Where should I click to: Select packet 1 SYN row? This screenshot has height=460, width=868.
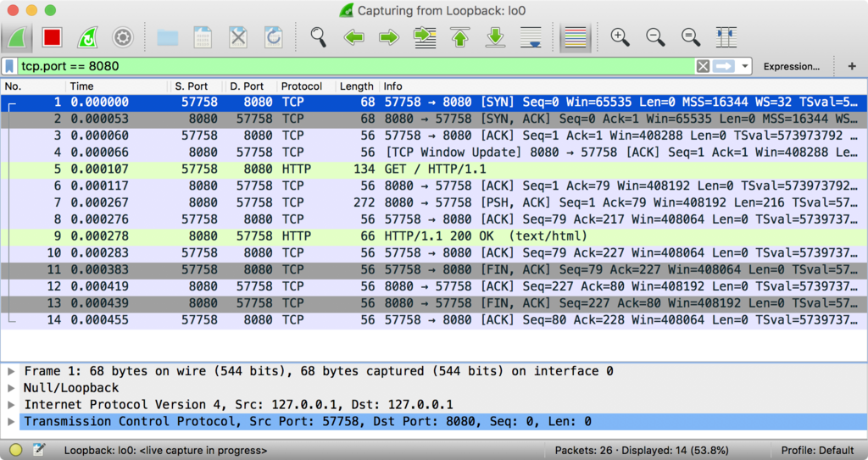click(x=434, y=103)
